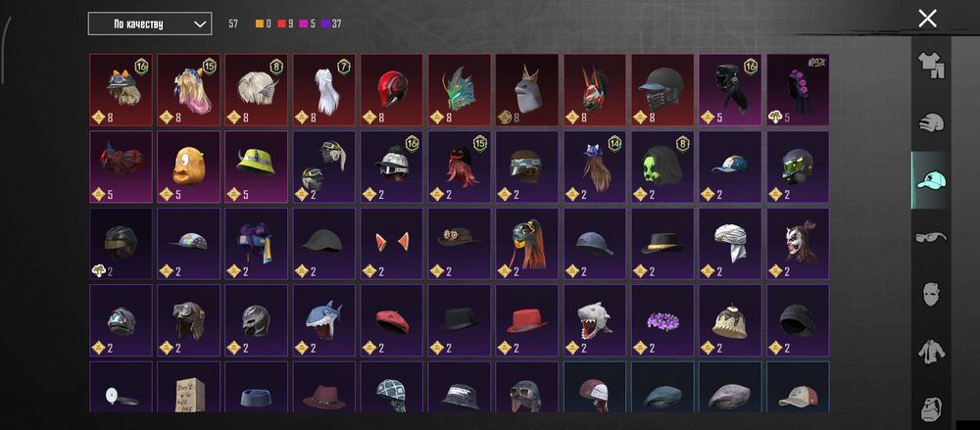
Task: Expand the По качеству sort dropdown
Action: 149,24
